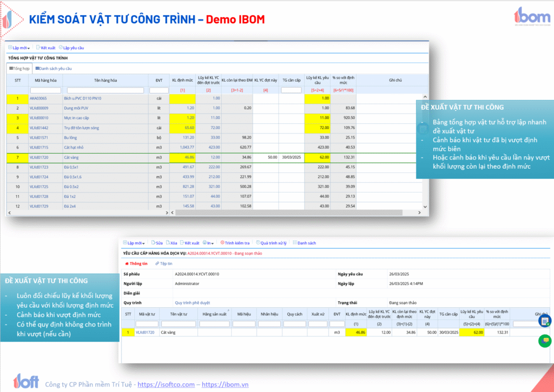Viewport: 554px width, 392px height.
Task: Switch to the Danh sách yêu cầu tab
Action: 54,69
